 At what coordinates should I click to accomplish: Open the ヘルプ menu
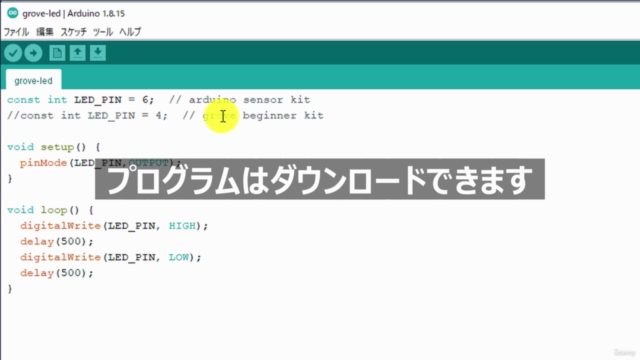tap(130, 32)
